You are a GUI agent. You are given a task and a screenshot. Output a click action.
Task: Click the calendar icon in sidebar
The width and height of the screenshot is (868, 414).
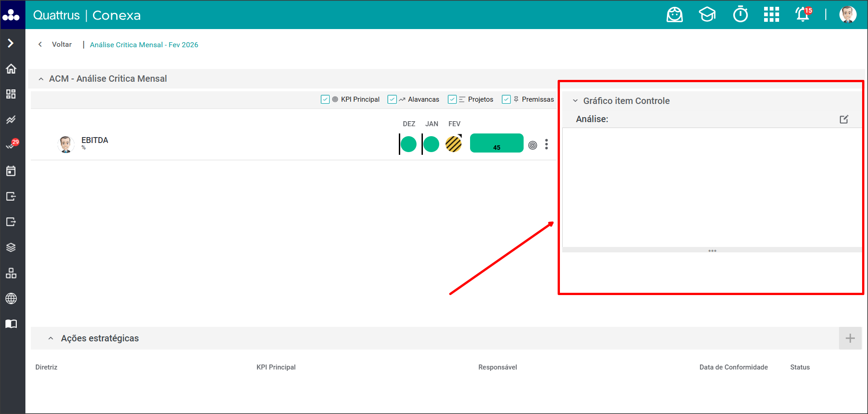(x=11, y=171)
